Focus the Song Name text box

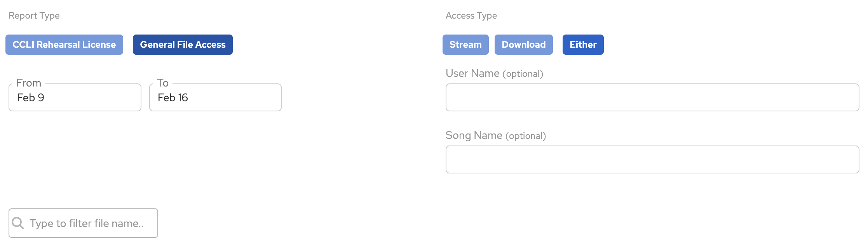pos(652,159)
